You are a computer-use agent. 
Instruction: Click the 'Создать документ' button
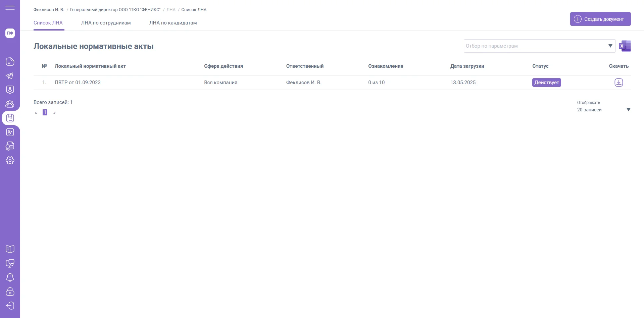click(600, 19)
